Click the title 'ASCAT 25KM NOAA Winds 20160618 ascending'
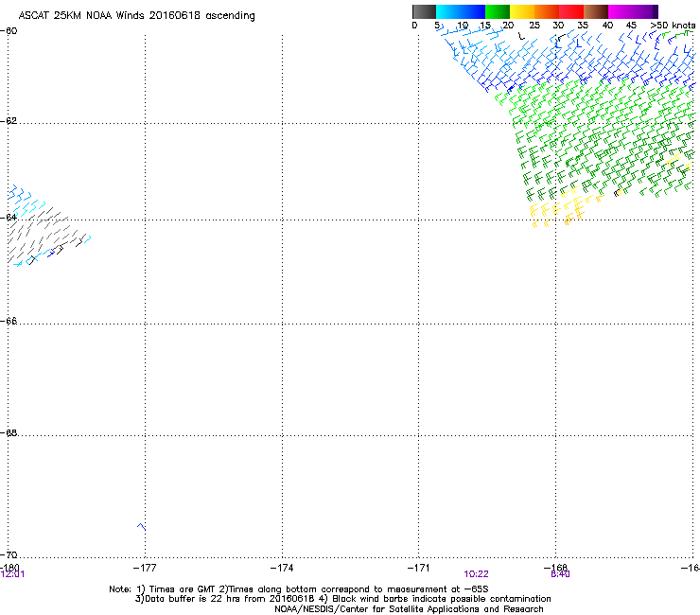 136,16
